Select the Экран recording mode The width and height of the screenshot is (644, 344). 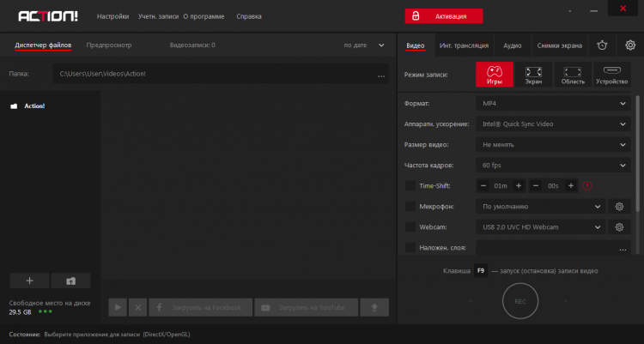click(x=533, y=75)
